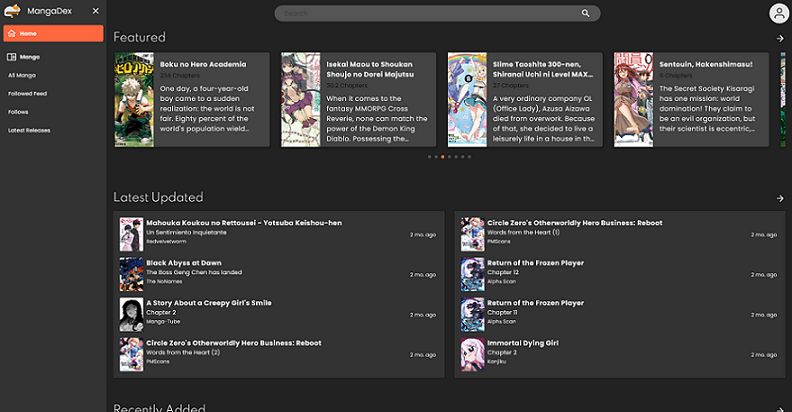Open the Home sidebar item
Screen dimensions: 792x412
[x=53, y=33]
